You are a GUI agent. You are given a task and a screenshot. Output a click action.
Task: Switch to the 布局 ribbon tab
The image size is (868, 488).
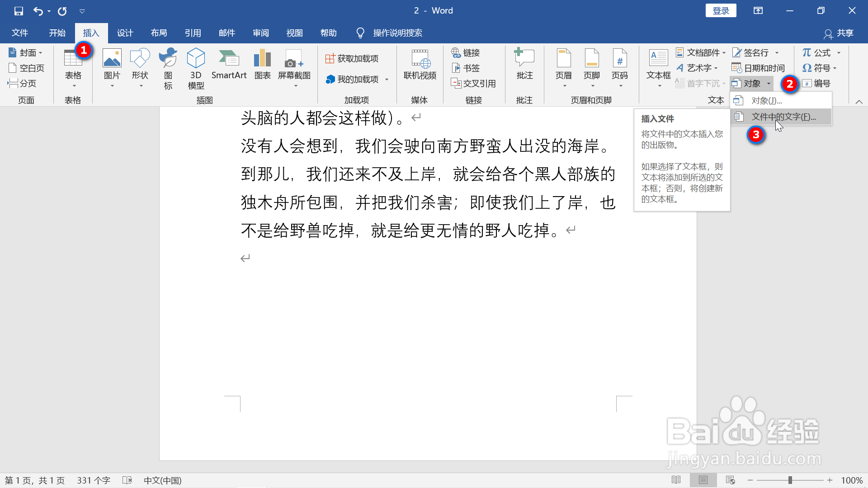(159, 33)
